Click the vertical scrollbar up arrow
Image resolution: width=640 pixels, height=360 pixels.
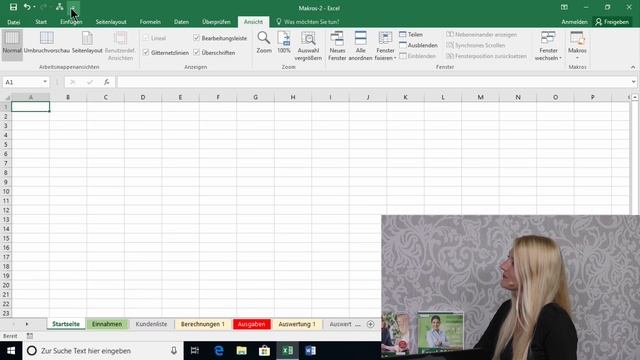(x=635, y=97)
